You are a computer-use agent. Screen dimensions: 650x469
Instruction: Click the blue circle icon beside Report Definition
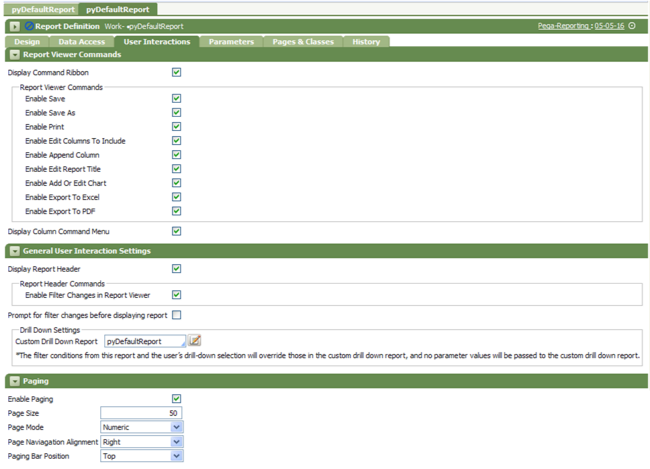click(29, 26)
